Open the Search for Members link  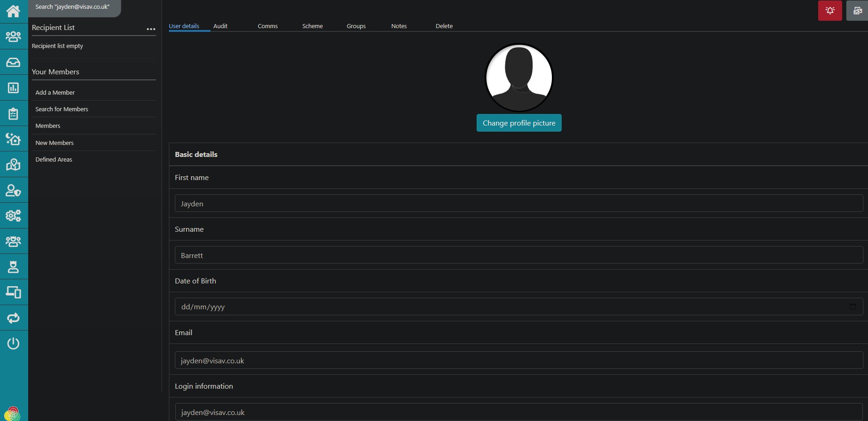[x=62, y=109]
